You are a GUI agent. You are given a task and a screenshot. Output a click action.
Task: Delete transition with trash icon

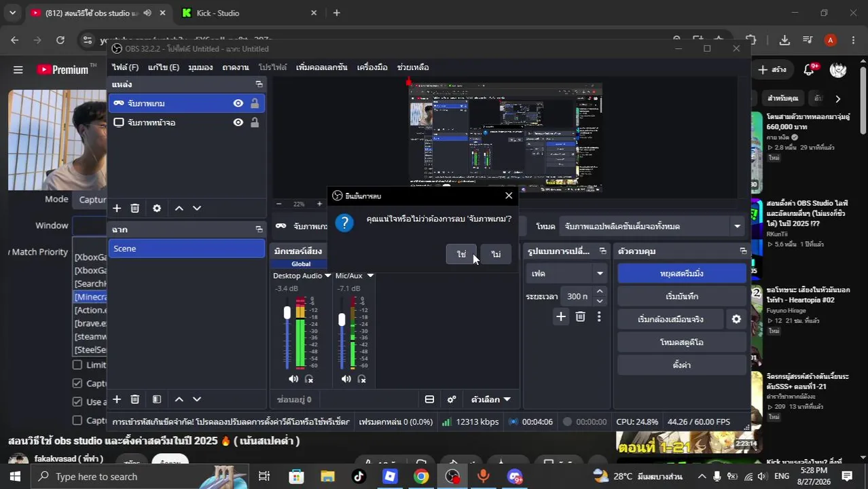[580, 316]
